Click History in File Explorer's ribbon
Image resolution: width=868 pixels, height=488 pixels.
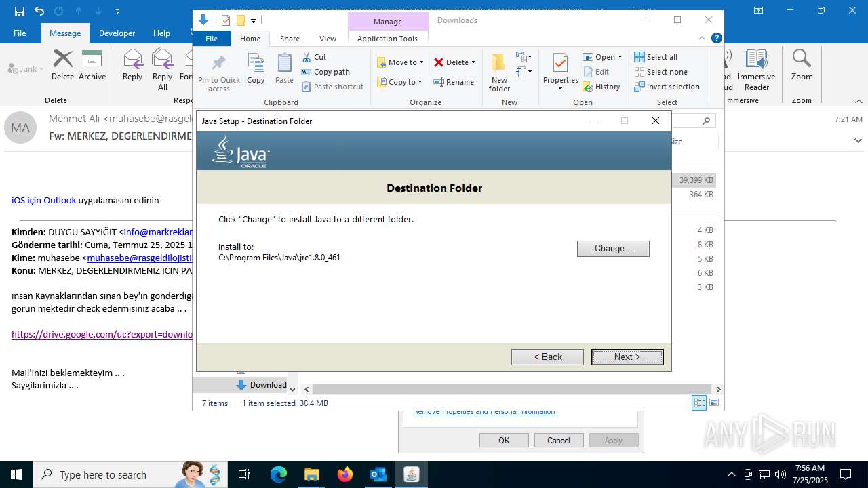[601, 87]
